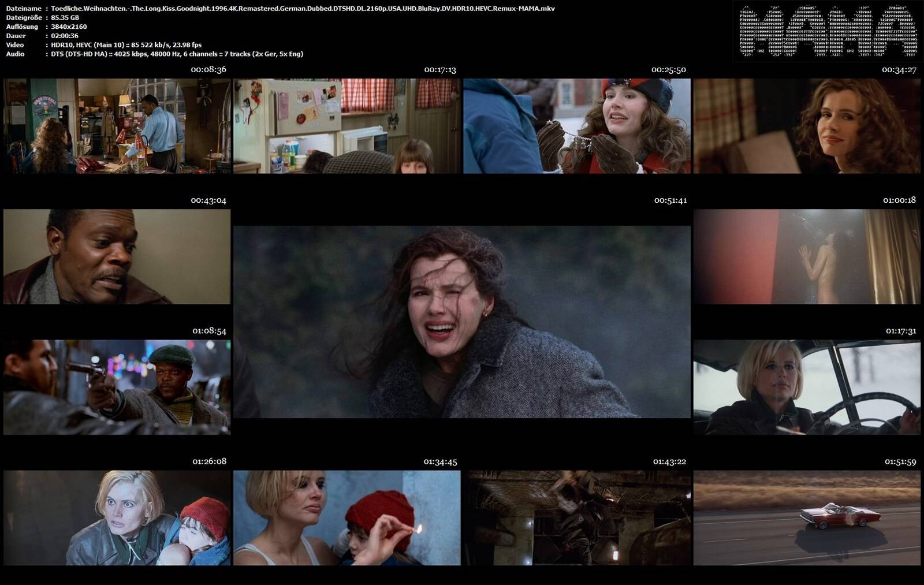
Task: Select the red convertible thumbnail at 01:51:59
Action: pos(807,517)
